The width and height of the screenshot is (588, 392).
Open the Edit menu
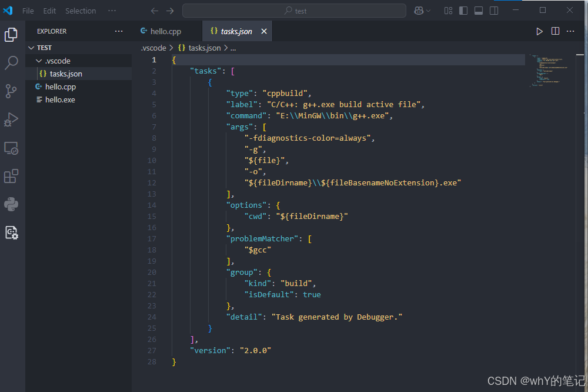tap(49, 11)
